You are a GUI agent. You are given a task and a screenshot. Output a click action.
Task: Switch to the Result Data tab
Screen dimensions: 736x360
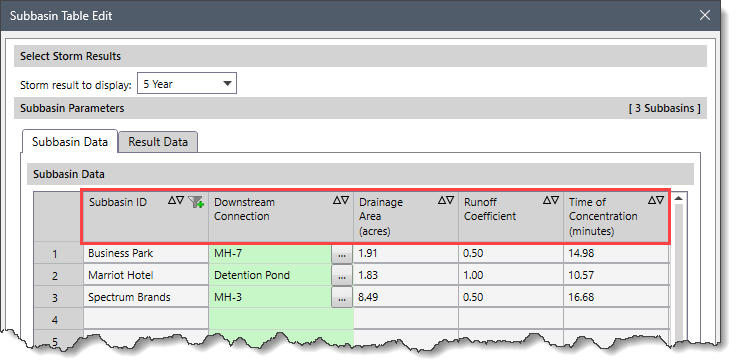(158, 142)
